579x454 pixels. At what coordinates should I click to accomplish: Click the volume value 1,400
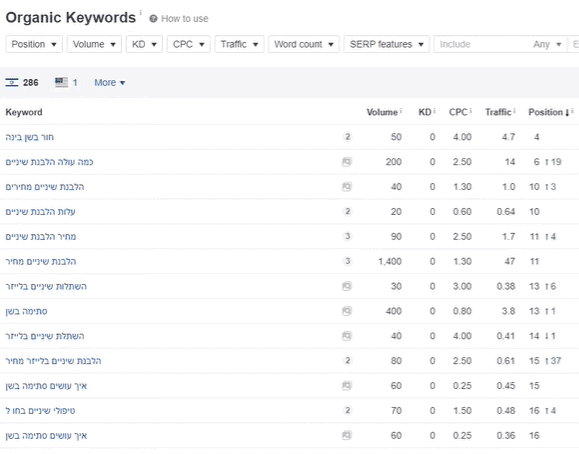point(390,261)
